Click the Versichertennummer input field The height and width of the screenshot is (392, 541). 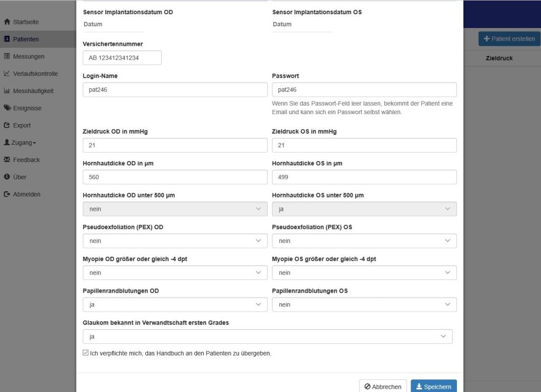point(122,58)
